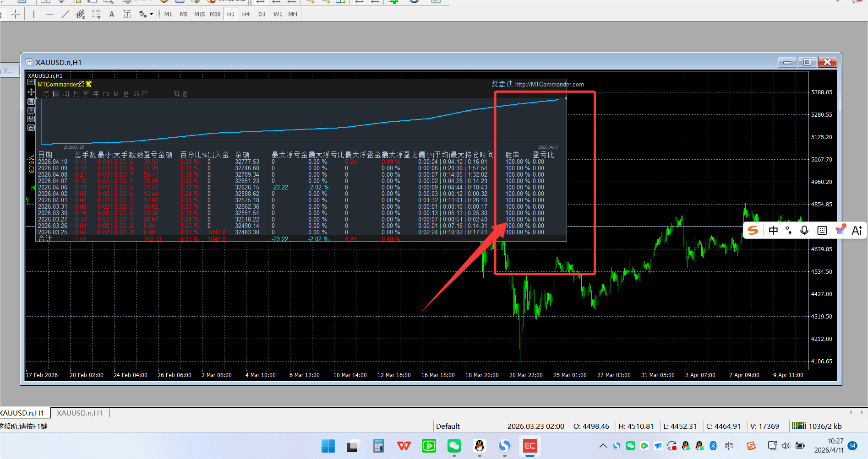Open the 账户 (account) tab in MTCommander
Screen dimensions: 868x459
[141, 94]
